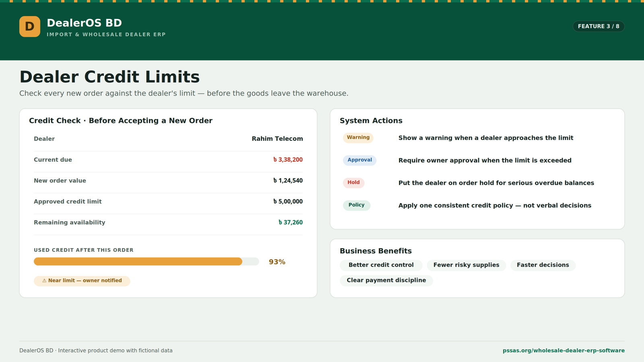
Task: Click the remaining availability ৳ 37,260
Action: click(290, 222)
